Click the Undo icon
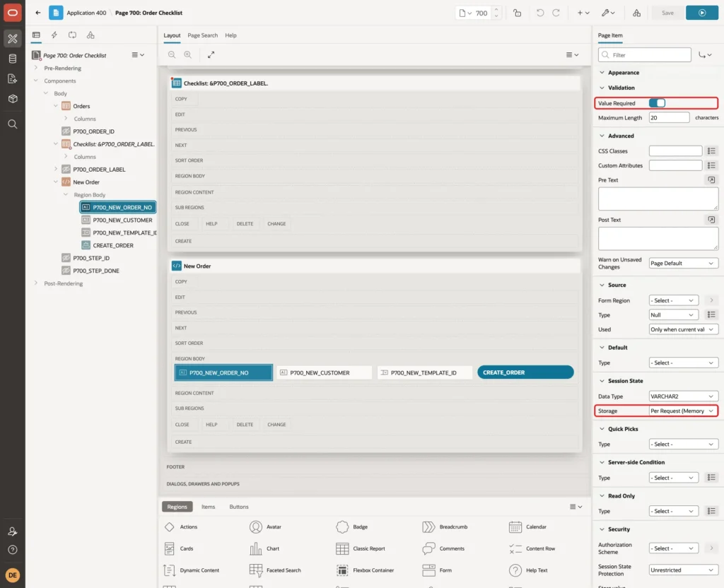This screenshot has height=588, width=724. coord(539,13)
